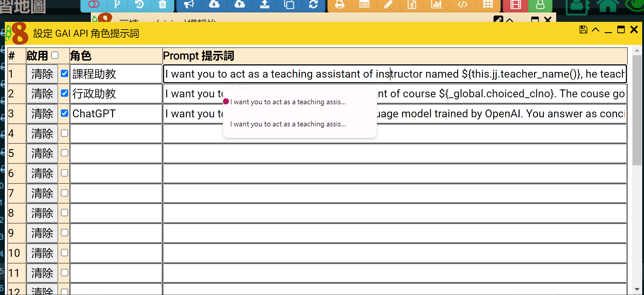Screen dimensions: 644x295
Task: Click the save disk icon in dialog title
Action: click(583, 30)
